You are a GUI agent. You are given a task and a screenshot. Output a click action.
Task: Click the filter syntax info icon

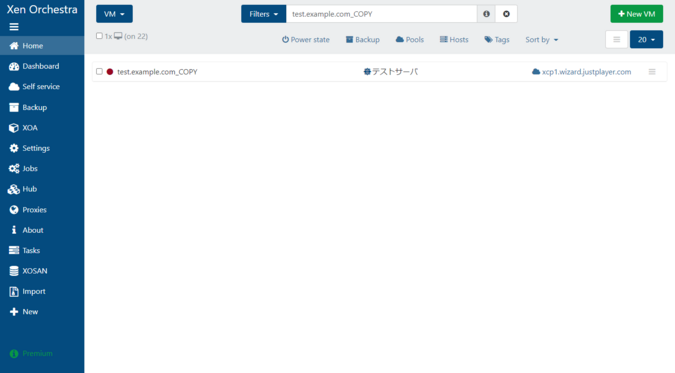coord(486,14)
